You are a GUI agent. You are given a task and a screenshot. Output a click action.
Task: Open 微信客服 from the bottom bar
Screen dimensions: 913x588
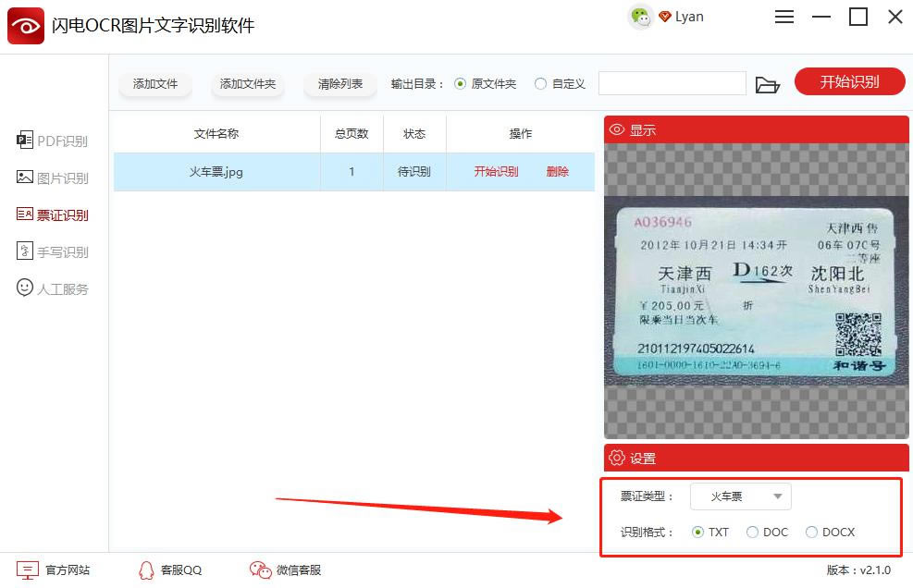click(x=285, y=570)
